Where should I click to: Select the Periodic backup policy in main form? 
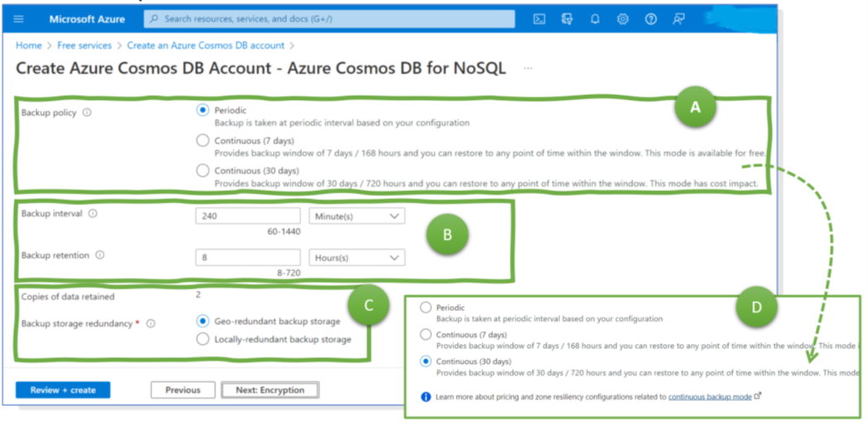203,110
